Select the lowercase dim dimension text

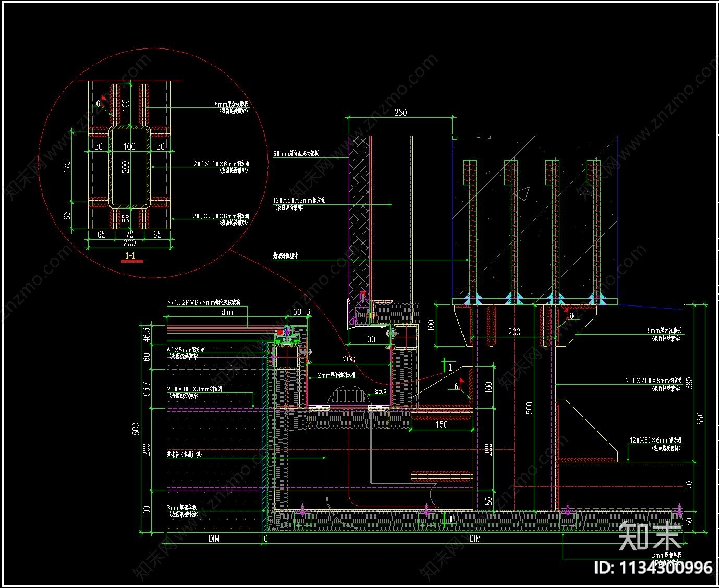(227, 312)
